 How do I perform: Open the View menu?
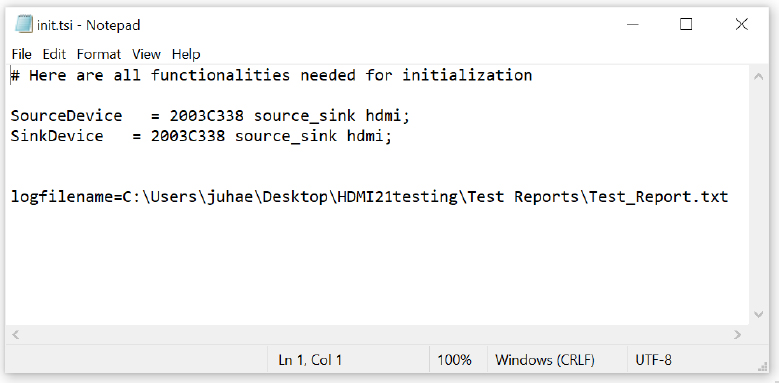[146, 54]
